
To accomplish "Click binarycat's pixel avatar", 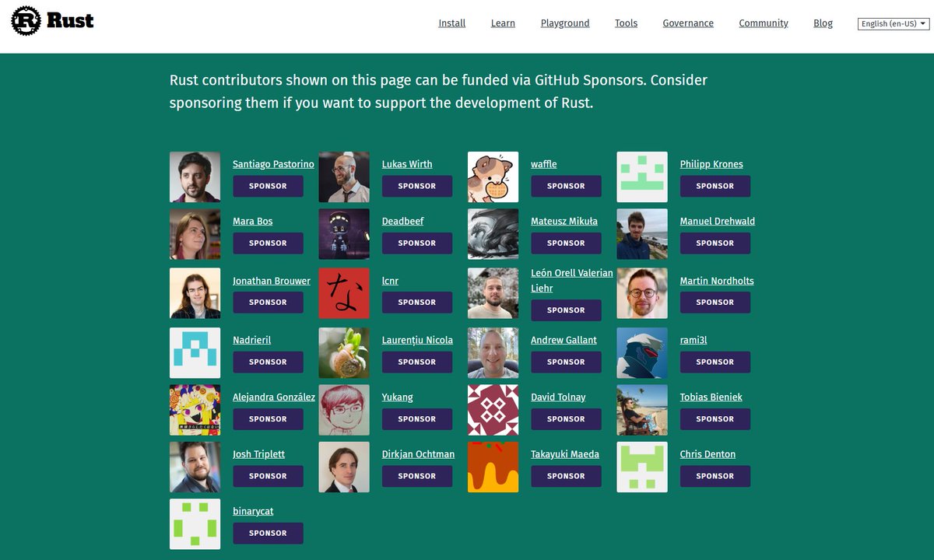I will click(195, 523).
